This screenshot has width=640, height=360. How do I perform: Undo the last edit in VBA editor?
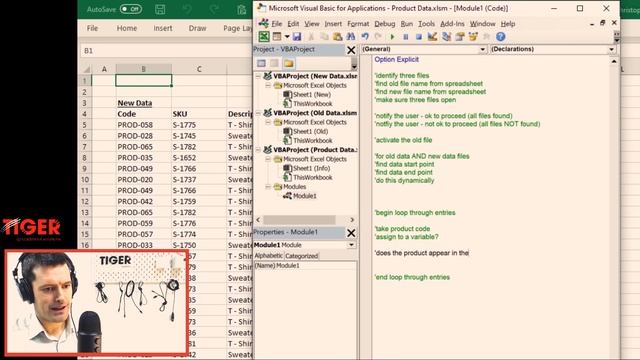[x=365, y=37]
